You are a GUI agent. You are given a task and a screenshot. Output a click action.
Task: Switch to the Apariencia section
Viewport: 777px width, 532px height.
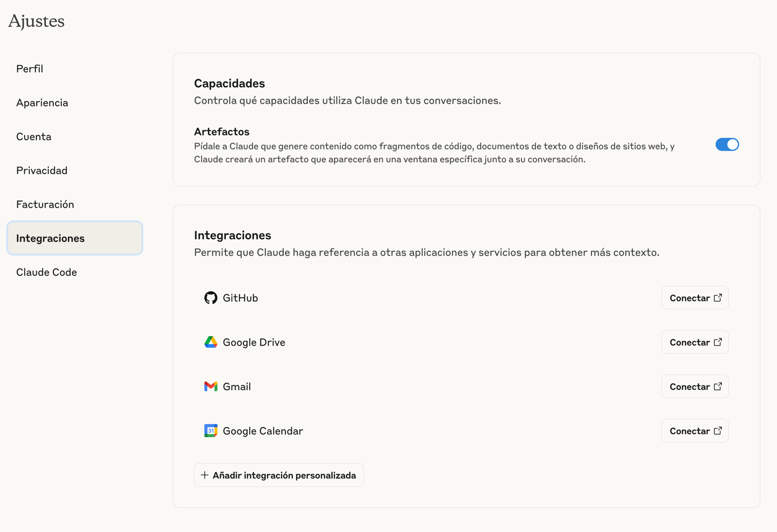pos(42,102)
